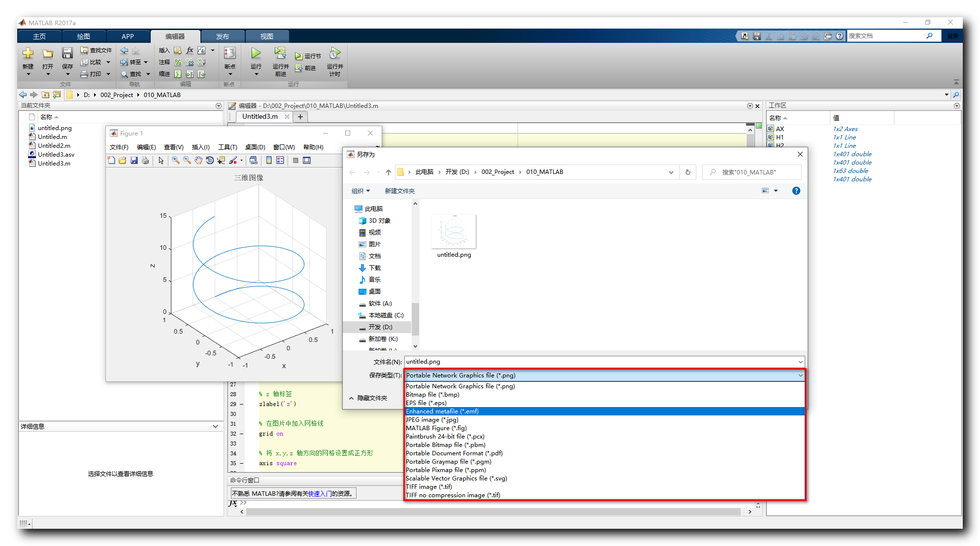Expand the 组织 organize dropdown
The width and height of the screenshot is (980, 546).
360,191
